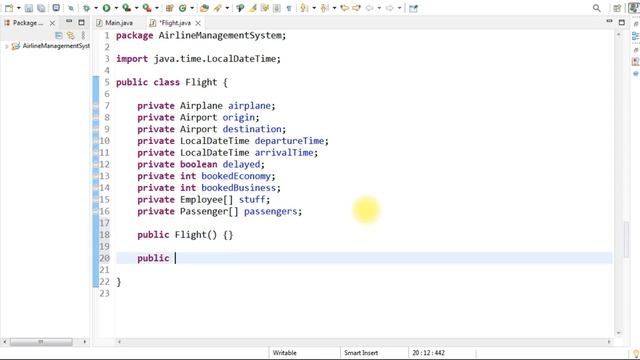The height and width of the screenshot is (360, 640).
Task: Click the Previous Annotation icon
Action: coord(324,8)
